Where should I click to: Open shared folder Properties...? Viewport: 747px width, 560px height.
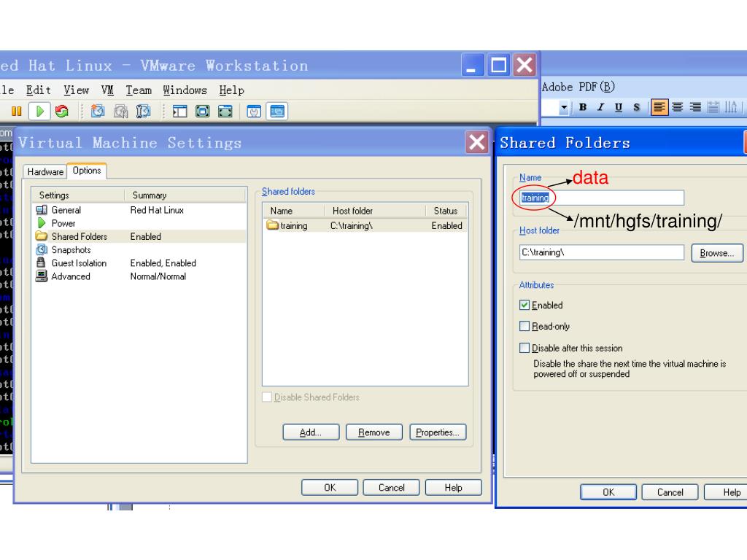pyautogui.click(x=438, y=432)
